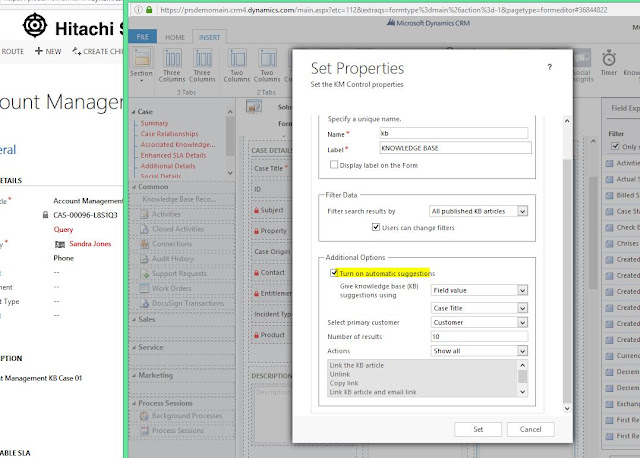Viewport: 640px width, 458px height.
Task: Click the solution icon above Case Details
Action: (253, 106)
